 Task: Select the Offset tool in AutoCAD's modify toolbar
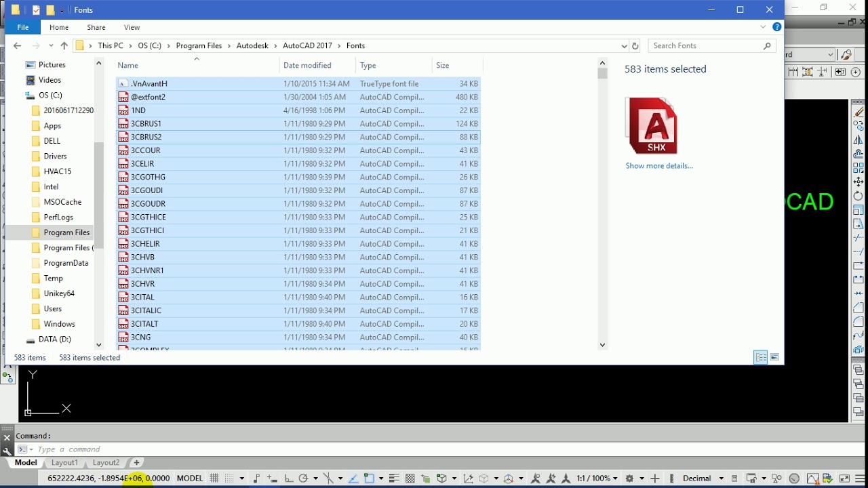tap(859, 154)
